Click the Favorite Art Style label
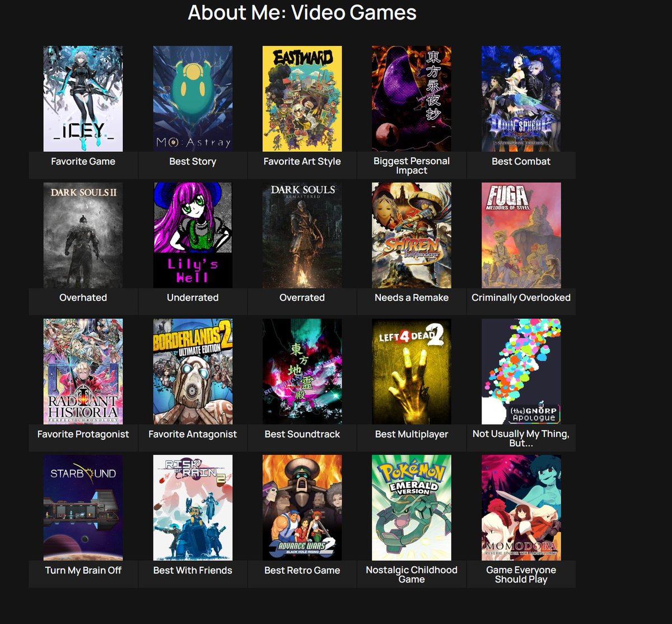Image resolution: width=672 pixels, height=624 pixels. tap(302, 161)
